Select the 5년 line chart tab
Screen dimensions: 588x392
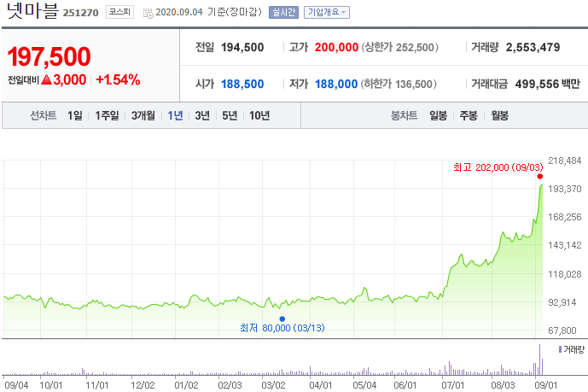coord(230,115)
